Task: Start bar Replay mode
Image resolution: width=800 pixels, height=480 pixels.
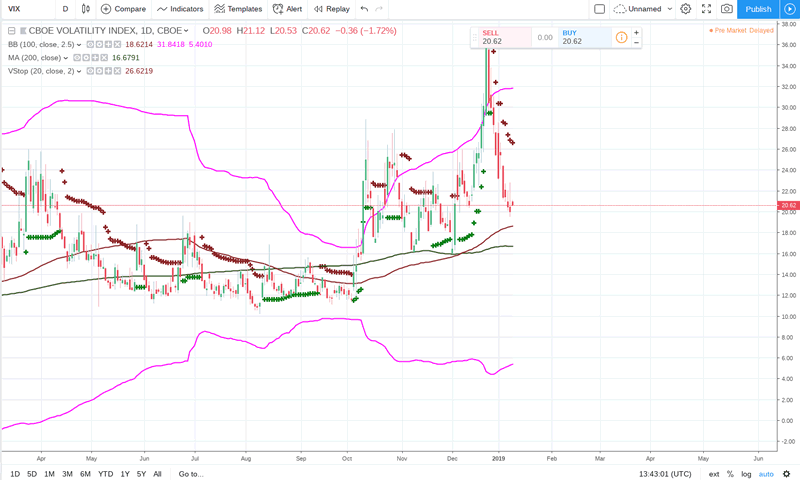Action: pyautogui.click(x=332, y=9)
